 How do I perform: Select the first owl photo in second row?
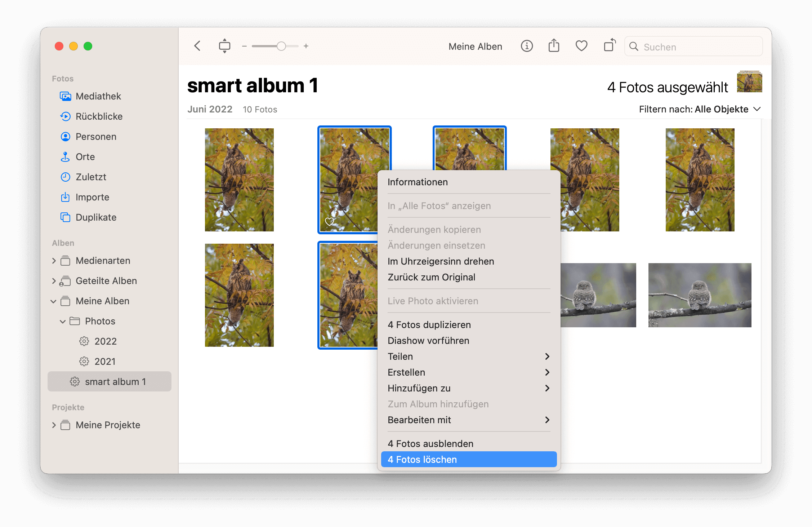pos(239,295)
